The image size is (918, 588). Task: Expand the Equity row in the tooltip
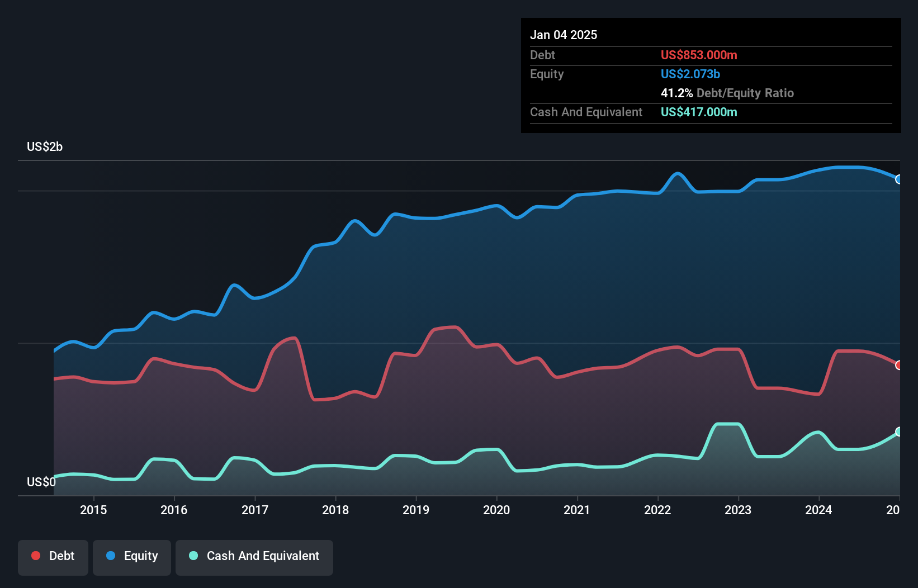click(x=546, y=74)
